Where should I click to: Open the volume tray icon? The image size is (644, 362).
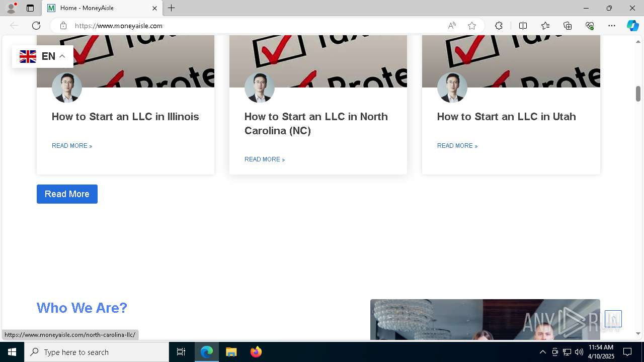pos(579,352)
